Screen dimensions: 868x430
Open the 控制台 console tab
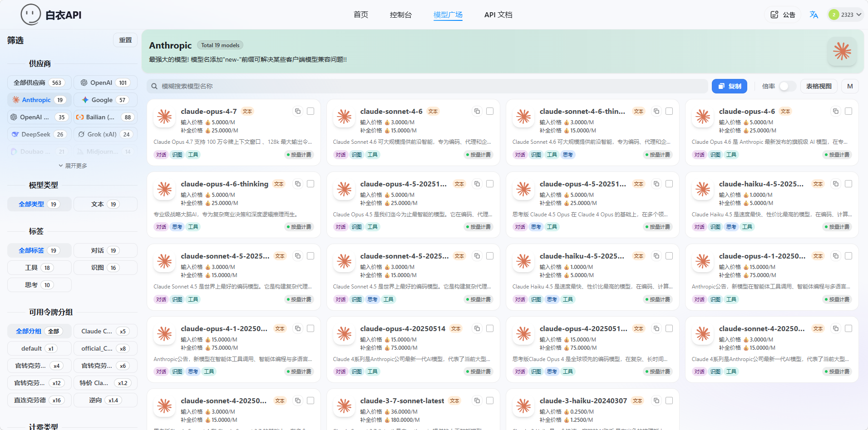pos(401,15)
